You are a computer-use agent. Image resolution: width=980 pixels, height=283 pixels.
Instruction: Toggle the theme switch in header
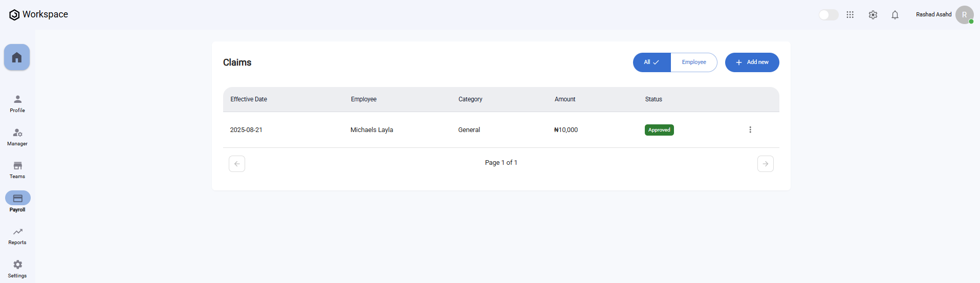click(828, 15)
